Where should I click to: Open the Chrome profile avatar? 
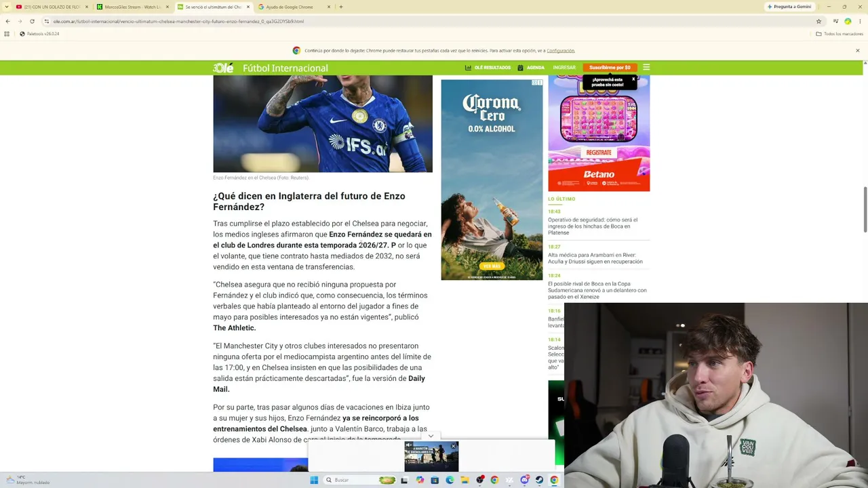[848, 21]
